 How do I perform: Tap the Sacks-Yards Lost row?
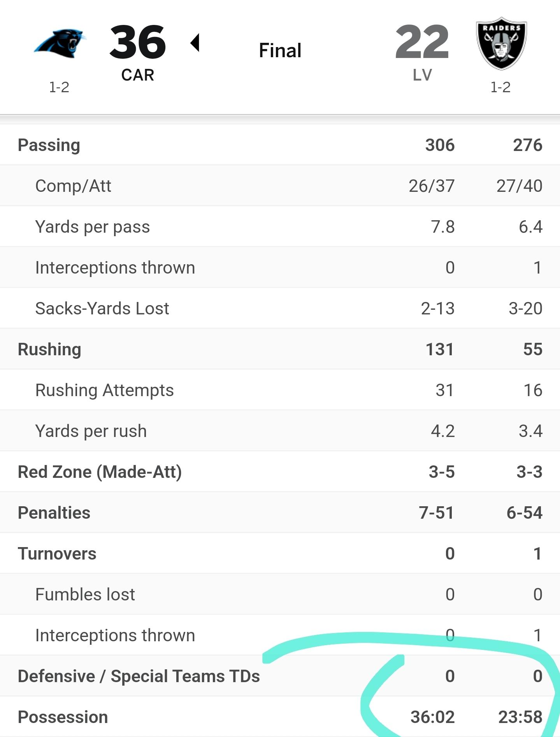pos(280,308)
